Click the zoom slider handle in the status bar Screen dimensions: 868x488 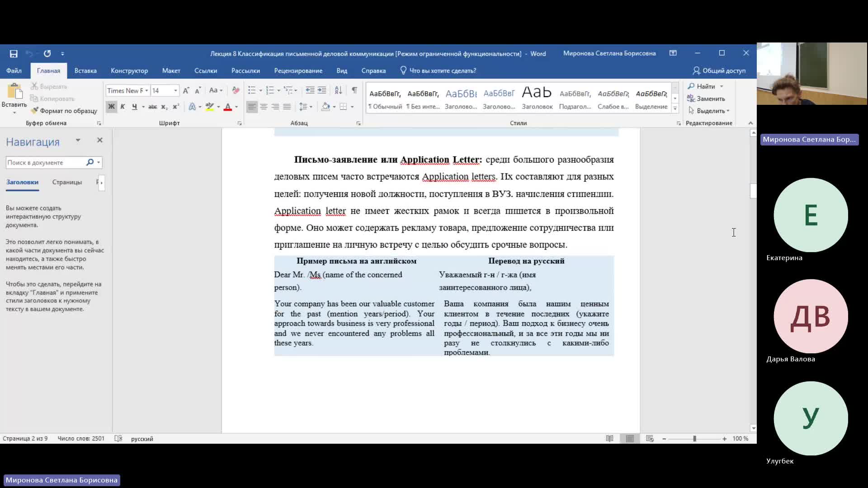[694, 439]
